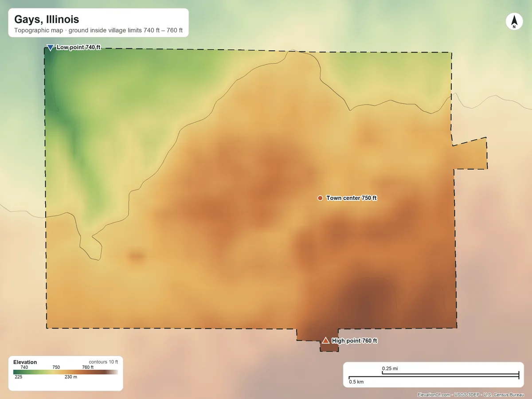
Task: Click the town center dot marker
Action: point(320,198)
